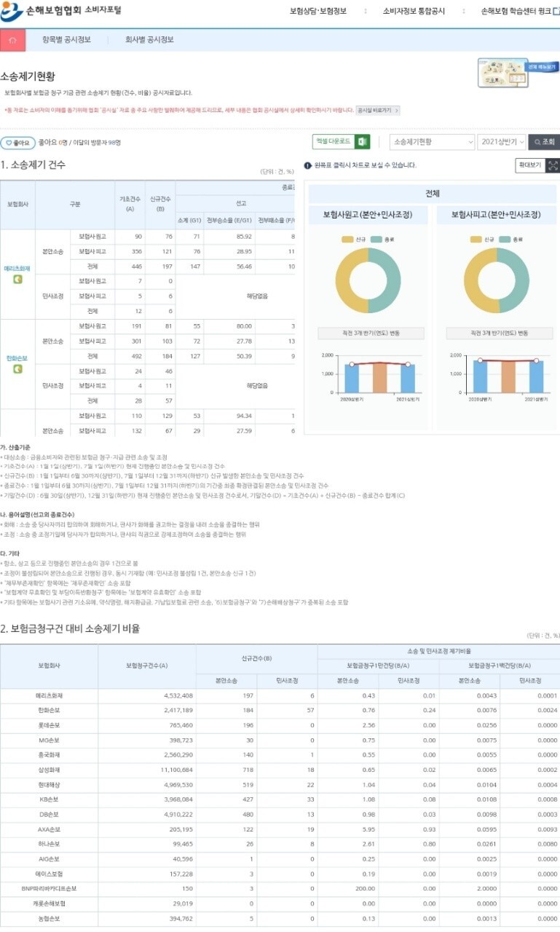Image resolution: width=560 pixels, height=932 pixels.
Task: Click the 농협손보 row in ratio table
Action: (x=280, y=918)
